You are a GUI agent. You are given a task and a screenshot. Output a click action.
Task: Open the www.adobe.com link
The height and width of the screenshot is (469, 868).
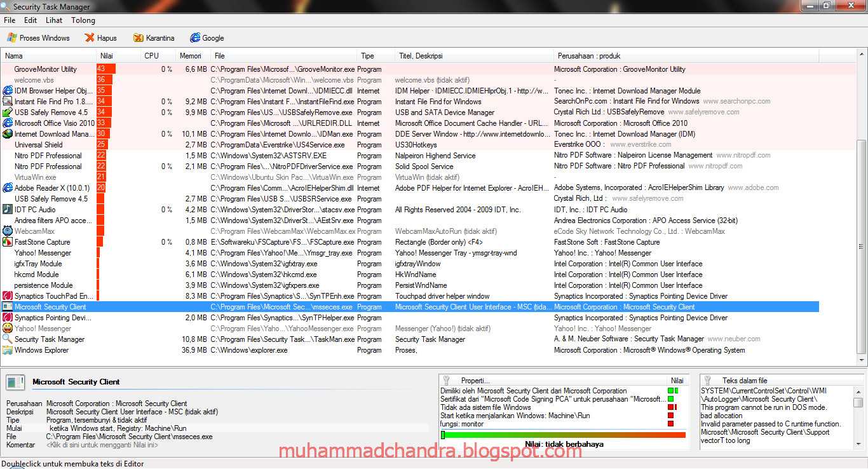pyautogui.click(x=753, y=187)
